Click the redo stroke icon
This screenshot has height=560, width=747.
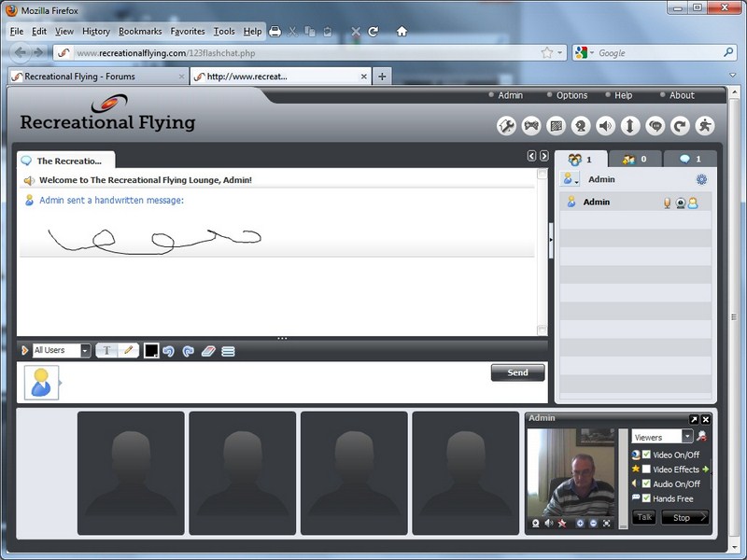click(x=189, y=352)
